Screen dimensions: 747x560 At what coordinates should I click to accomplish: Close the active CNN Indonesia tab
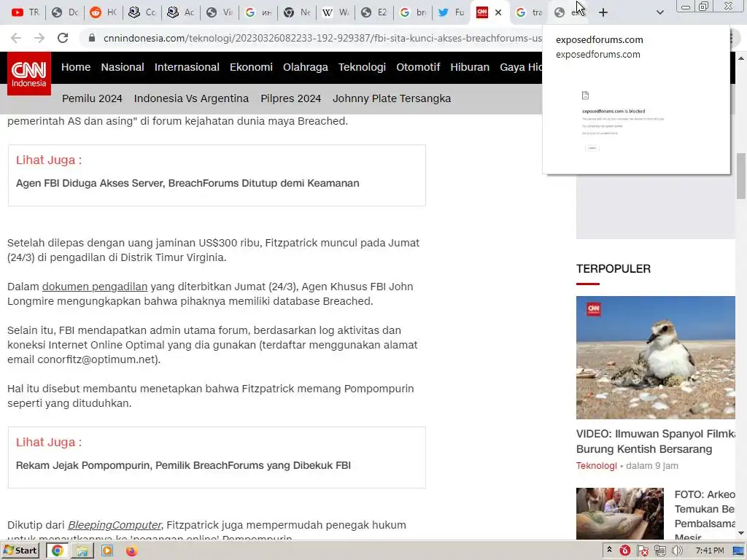pyautogui.click(x=498, y=12)
